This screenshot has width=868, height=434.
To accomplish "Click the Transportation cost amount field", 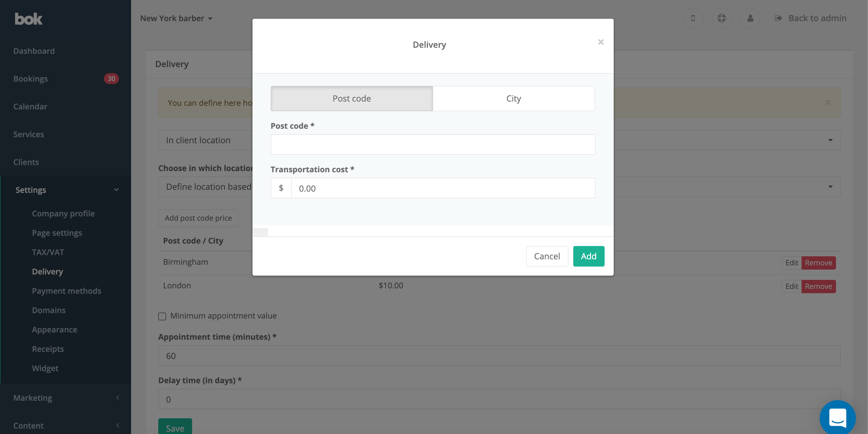I will (443, 188).
